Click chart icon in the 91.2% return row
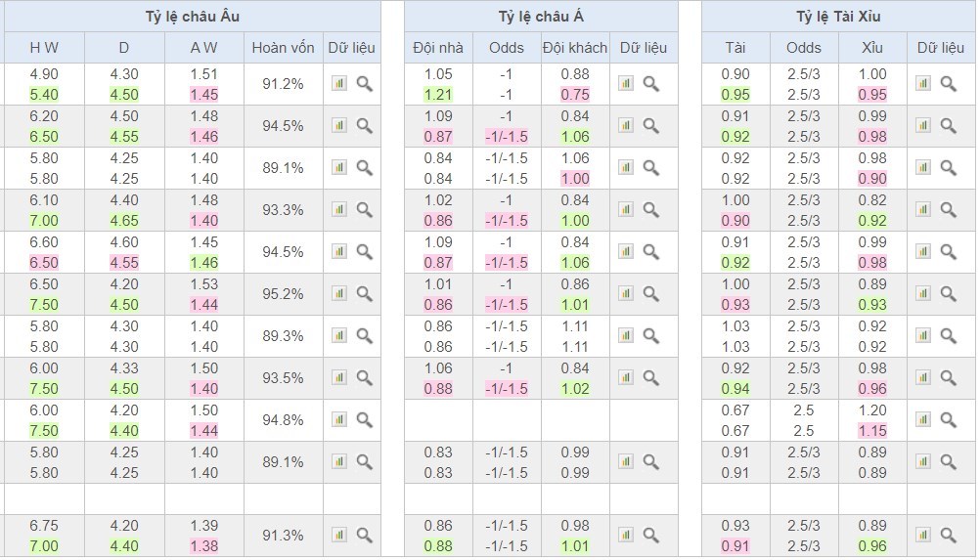This screenshot has width=980, height=560. tap(338, 84)
